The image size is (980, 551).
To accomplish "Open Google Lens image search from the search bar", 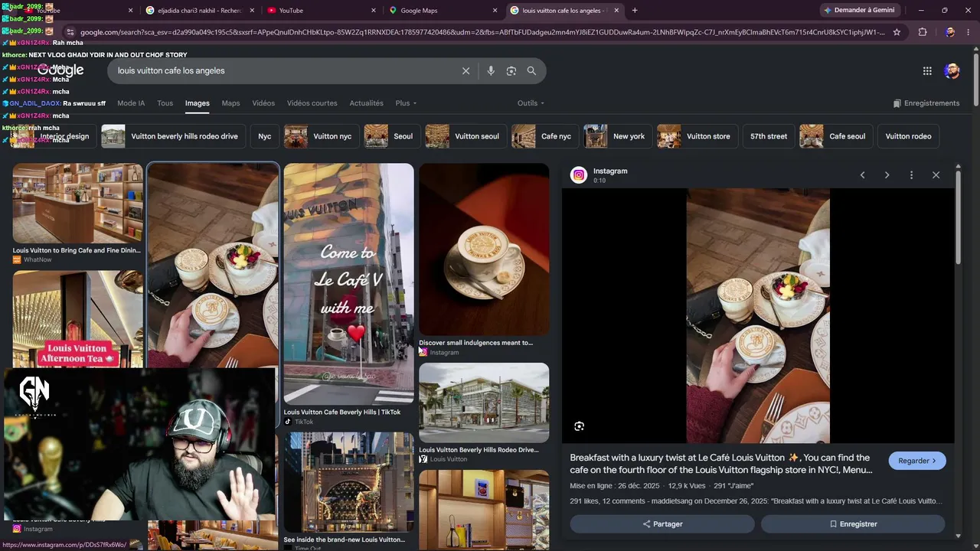I will tap(511, 70).
